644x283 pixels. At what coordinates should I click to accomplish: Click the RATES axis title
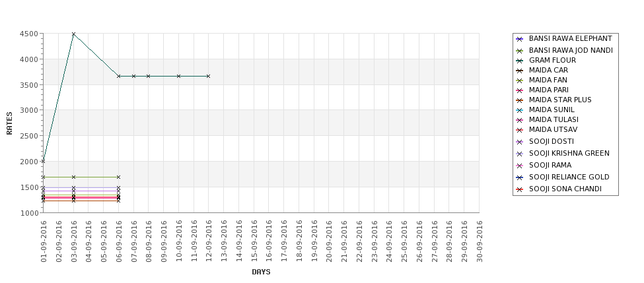pos(9,123)
